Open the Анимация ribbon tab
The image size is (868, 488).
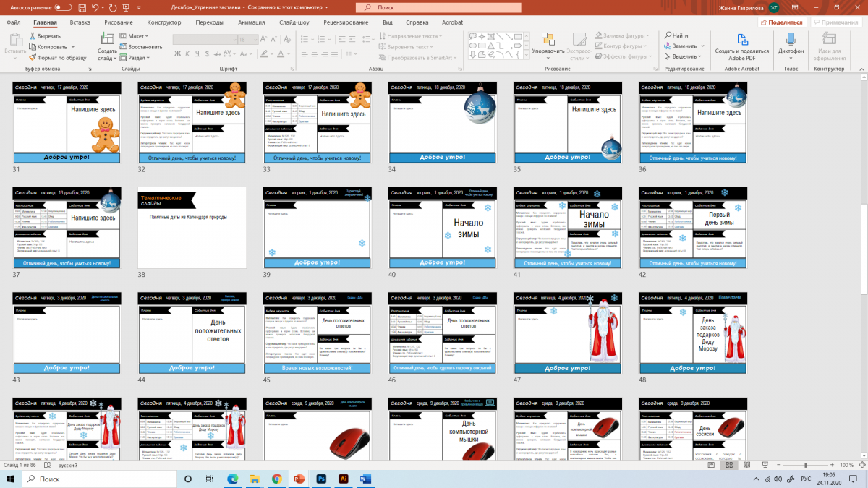pyautogui.click(x=251, y=22)
